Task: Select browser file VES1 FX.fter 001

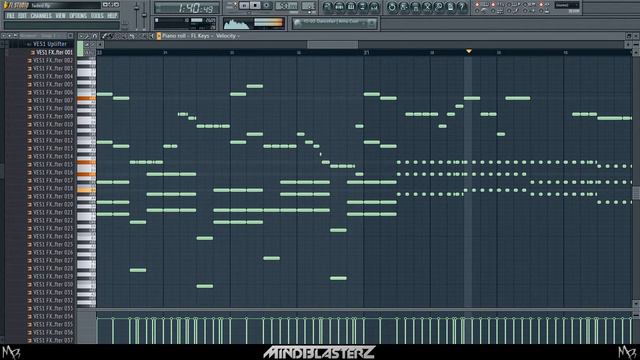Action: [x=54, y=52]
